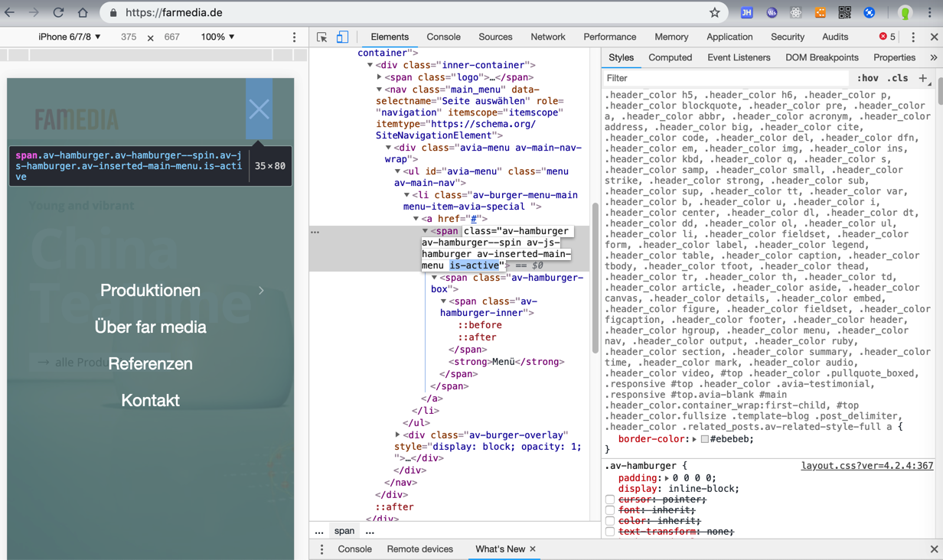The width and height of the screenshot is (943, 560).
Task: Open the blue circular extension icon
Action: (x=870, y=13)
